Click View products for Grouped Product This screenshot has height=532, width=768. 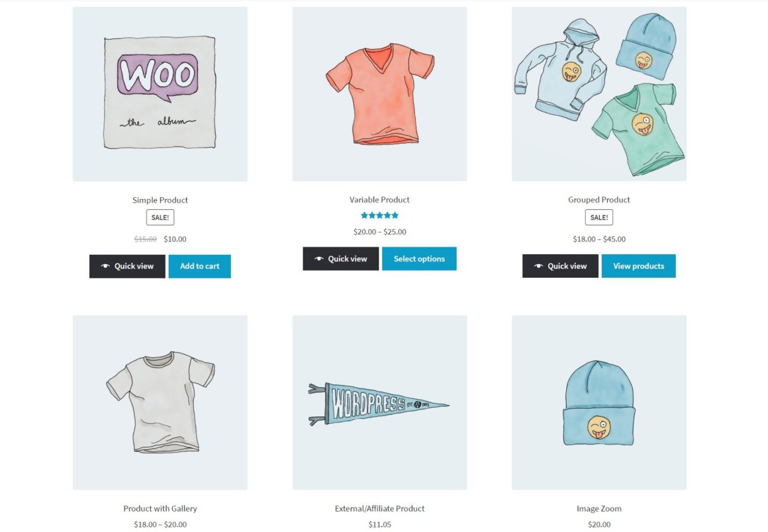pos(639,266)
